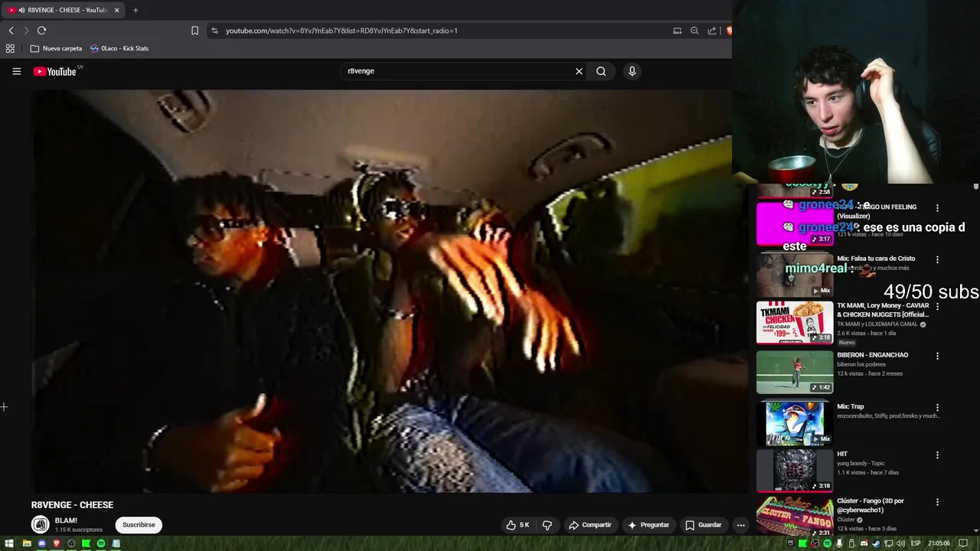
Task: Select the R8VENGE - CHEESE YouTube tab
Action: (64, 10)
